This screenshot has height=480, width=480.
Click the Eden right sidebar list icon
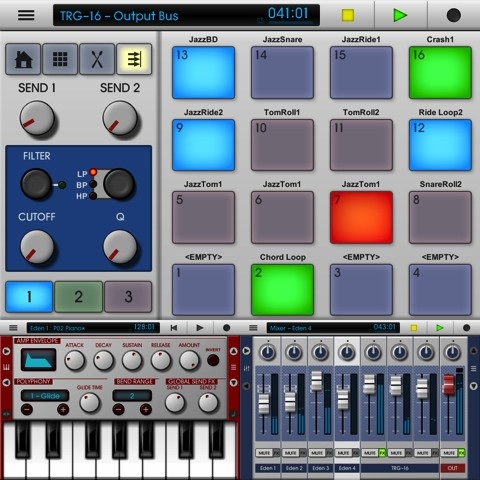click(x=234, y=367)
